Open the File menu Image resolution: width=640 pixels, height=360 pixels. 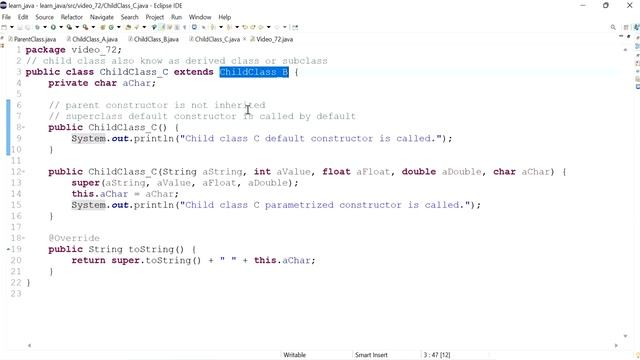[6, 17]
